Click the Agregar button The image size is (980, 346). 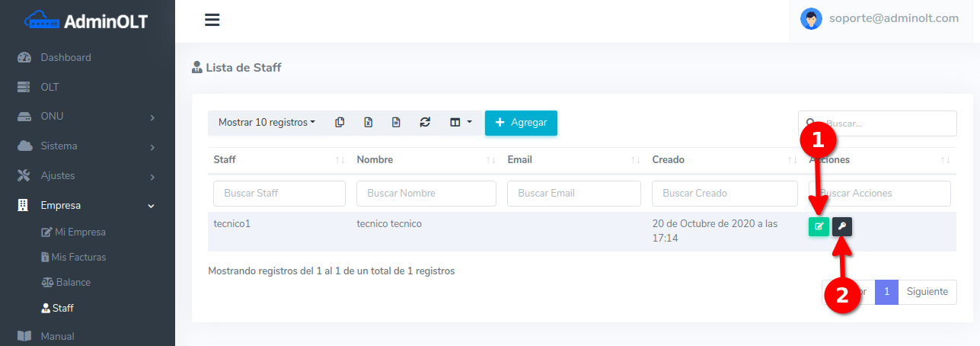(521, 123)
